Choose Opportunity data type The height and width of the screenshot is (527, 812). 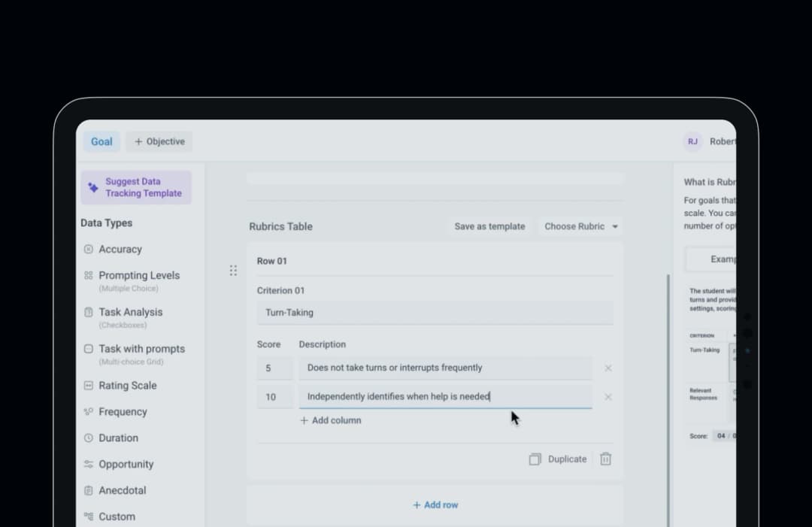(126, 465)
